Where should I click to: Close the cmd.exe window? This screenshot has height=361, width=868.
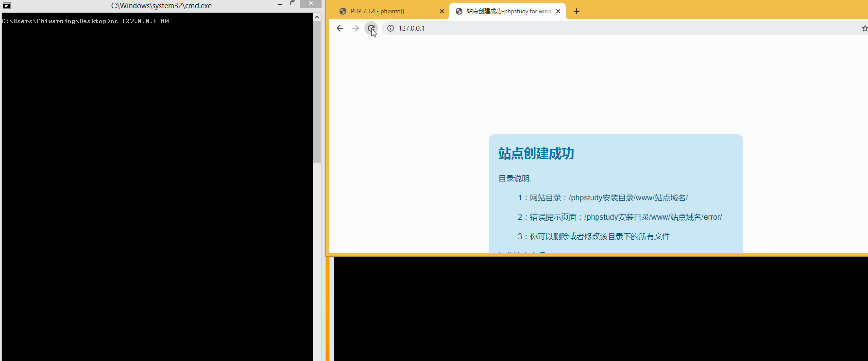coord(310,3)
